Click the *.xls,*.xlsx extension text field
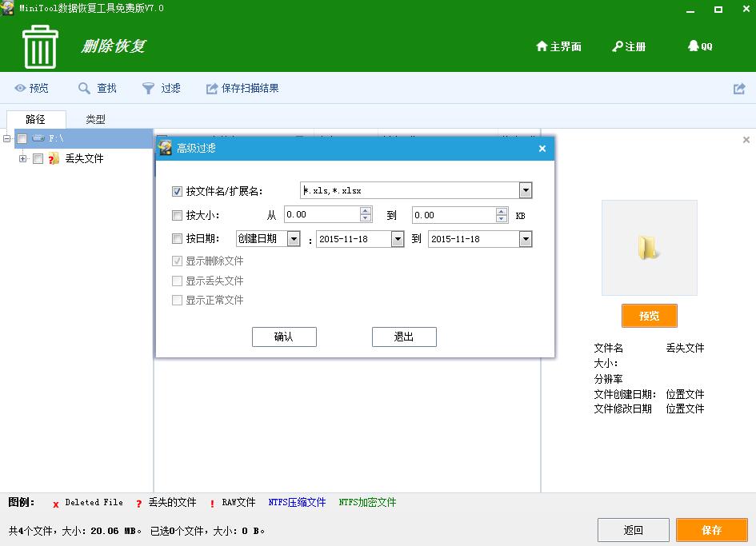Image resolution: width=756 pixels, height=546 pixels. tap(410, 190)
